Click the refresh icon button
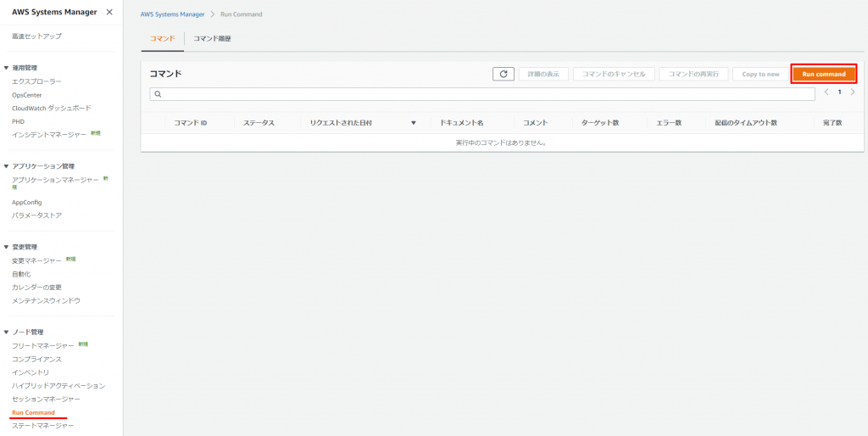Screen dimensions: 868x436 pos(504,74)
